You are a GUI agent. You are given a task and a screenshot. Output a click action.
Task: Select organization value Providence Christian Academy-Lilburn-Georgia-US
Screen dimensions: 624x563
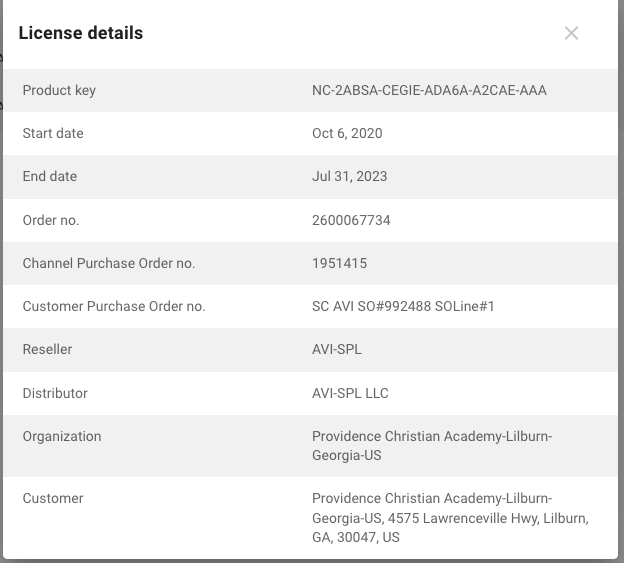[x=432, y=446]
